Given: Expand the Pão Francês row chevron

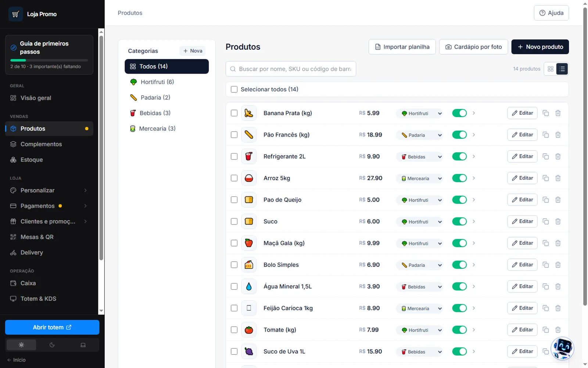Looking at the screenshot, I should (x=474, y=135).
